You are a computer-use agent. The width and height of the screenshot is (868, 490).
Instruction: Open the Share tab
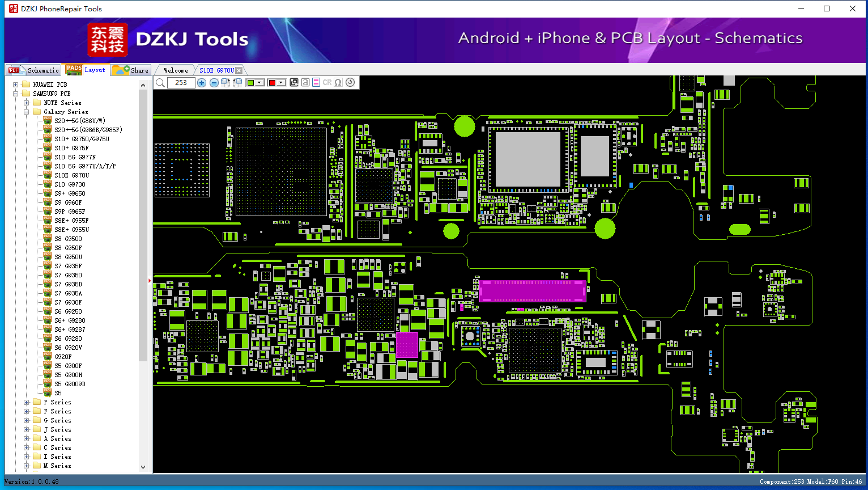tap(130, 70)
